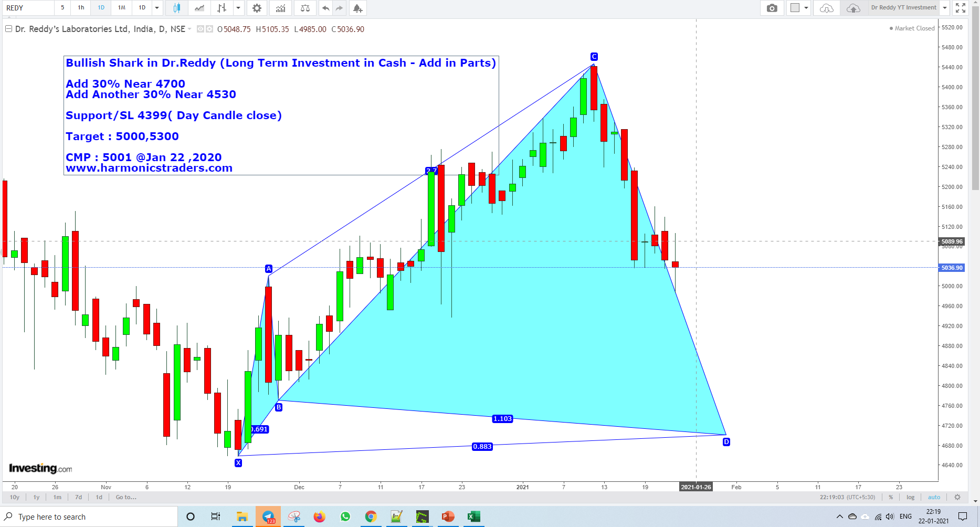Open Excel from the taskbar
This screenshot has height=527, width=980.
[x=473, y=517]
